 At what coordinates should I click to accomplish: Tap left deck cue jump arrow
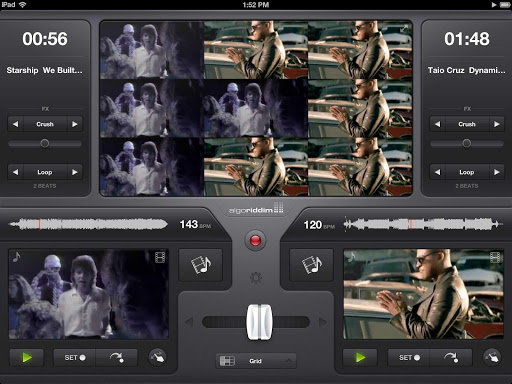click(x=116, y=358)
